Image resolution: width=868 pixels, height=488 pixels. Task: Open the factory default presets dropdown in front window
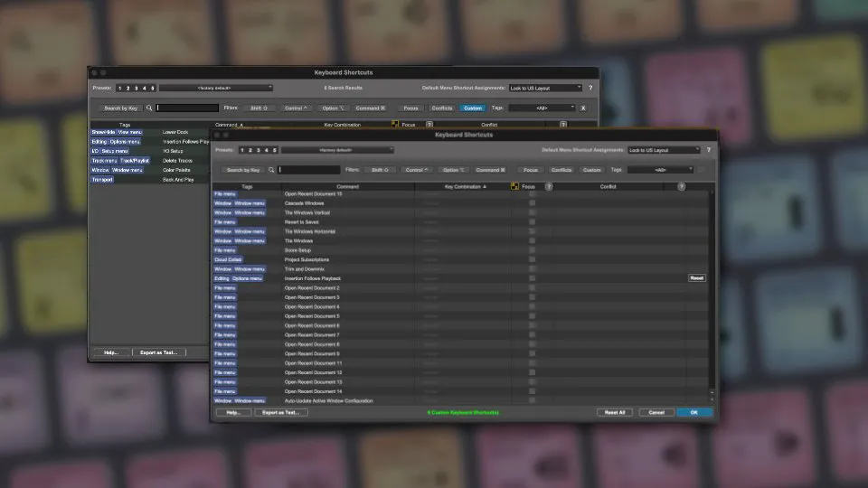point(337,150)
